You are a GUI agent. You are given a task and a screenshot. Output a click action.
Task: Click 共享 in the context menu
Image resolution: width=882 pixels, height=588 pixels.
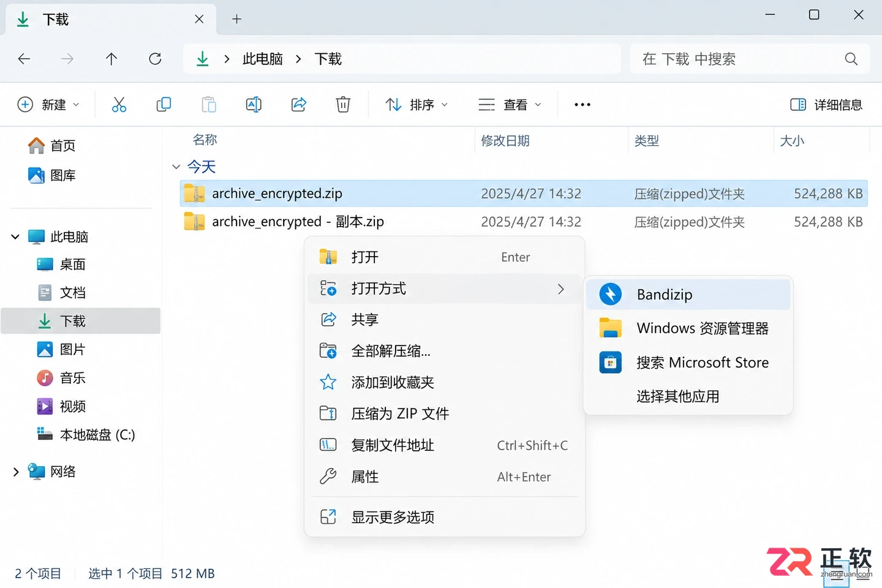coord(445,320)
